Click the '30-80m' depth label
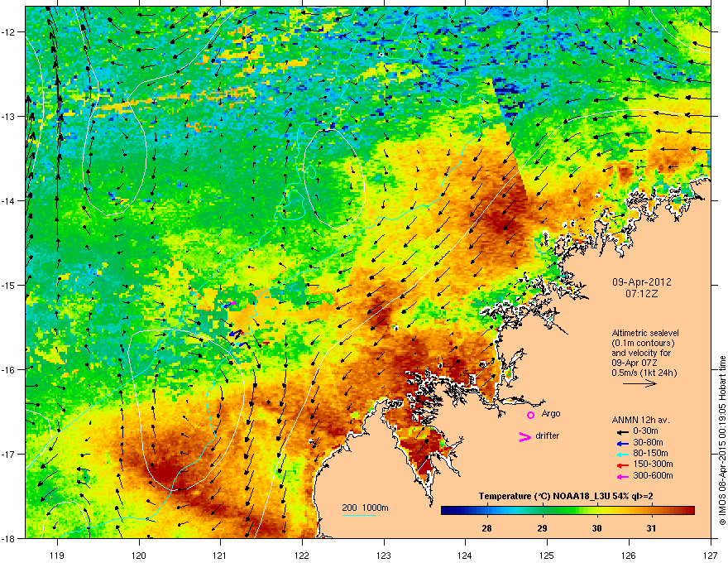 tap(648, 442)
